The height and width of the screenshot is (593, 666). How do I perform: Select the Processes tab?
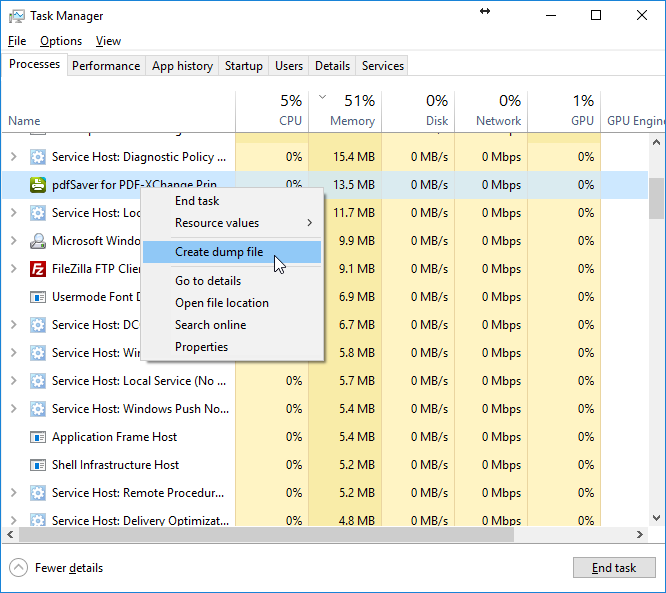coord(34,64)
